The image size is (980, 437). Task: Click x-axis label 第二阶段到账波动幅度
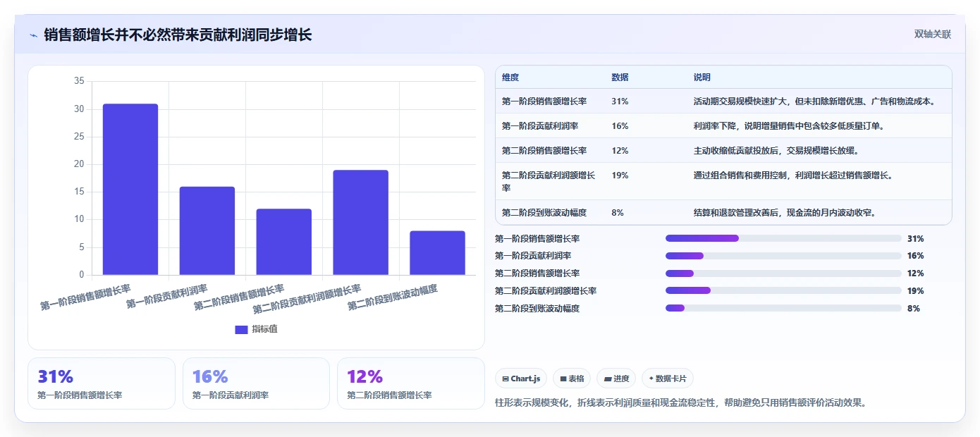point(393,297)
